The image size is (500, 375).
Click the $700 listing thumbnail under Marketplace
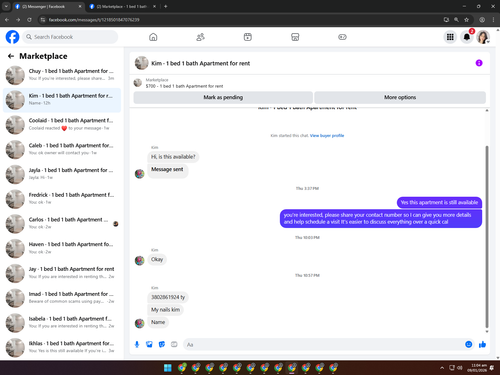tap(138, 83)
